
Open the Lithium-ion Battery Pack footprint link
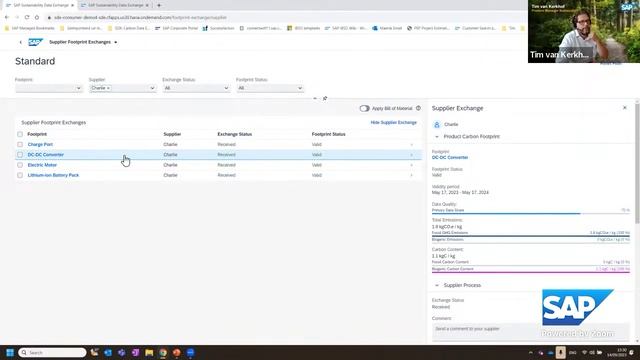[53, 175]
